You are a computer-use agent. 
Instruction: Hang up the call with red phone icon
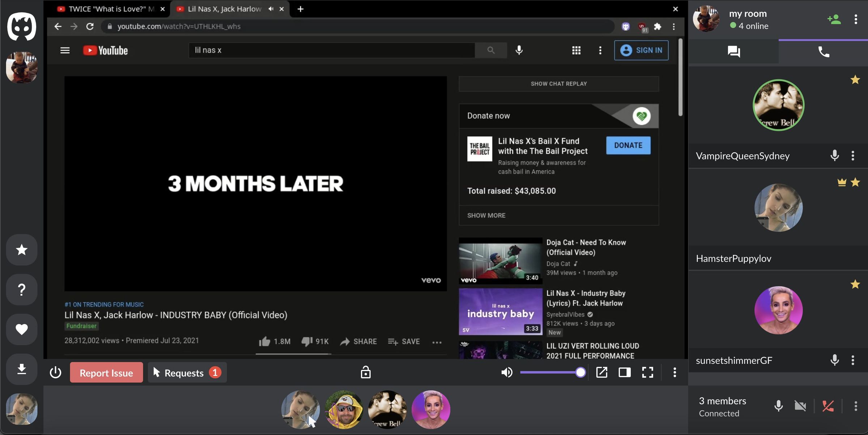point(828,406)
